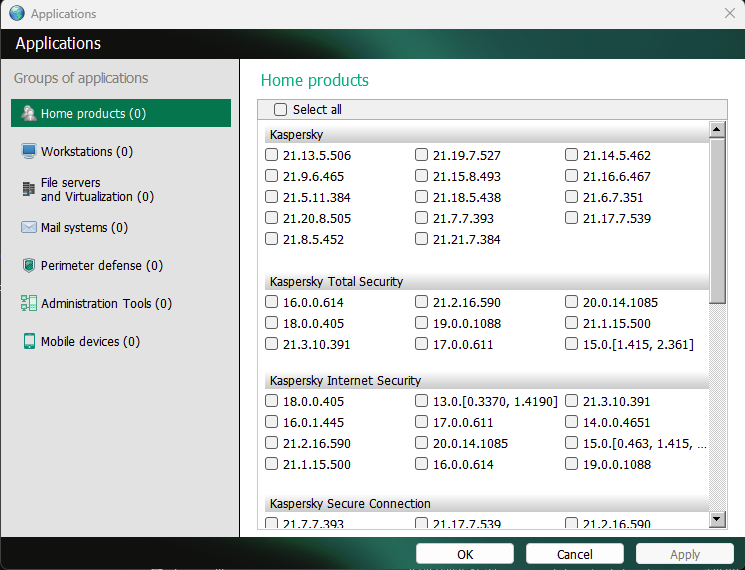Enable Kaspersky version 21.16.6.467
The height and width of the screenshot is (570, 745).
point(572,175)
